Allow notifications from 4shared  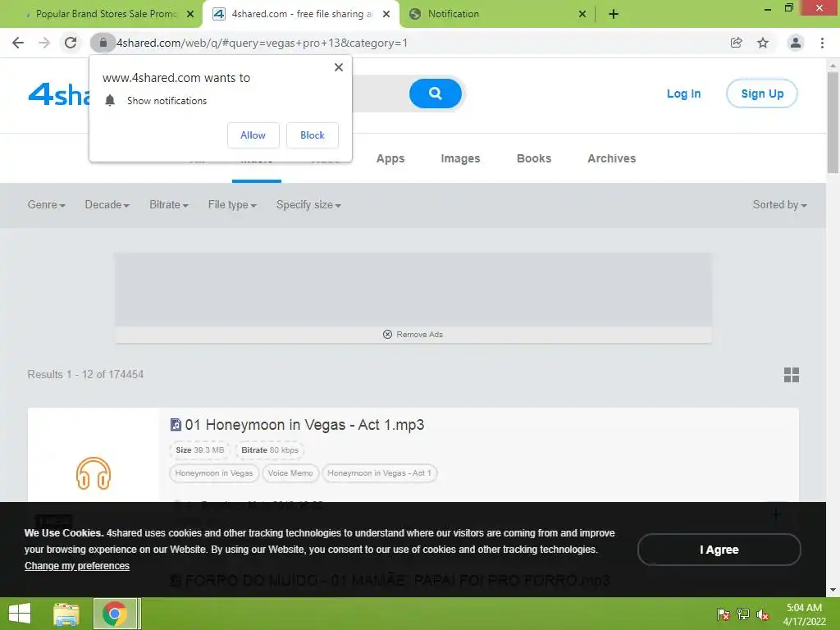click(x=253, y=135)
